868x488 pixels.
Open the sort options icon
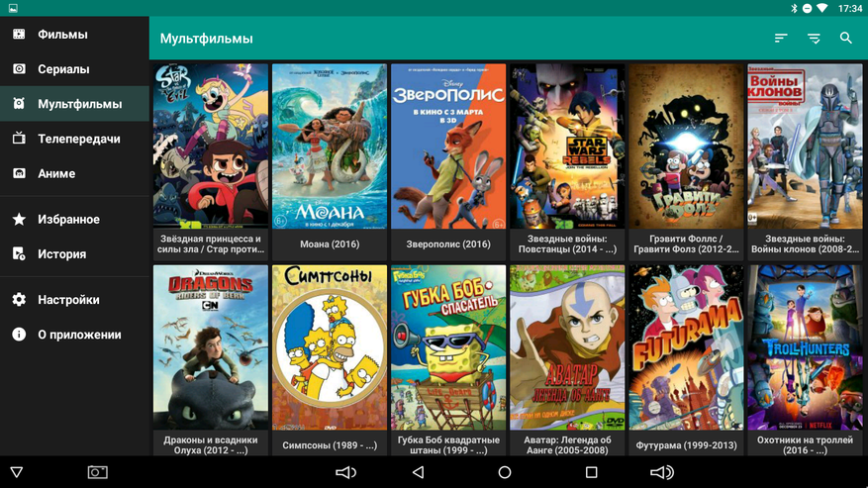point(781,39)
